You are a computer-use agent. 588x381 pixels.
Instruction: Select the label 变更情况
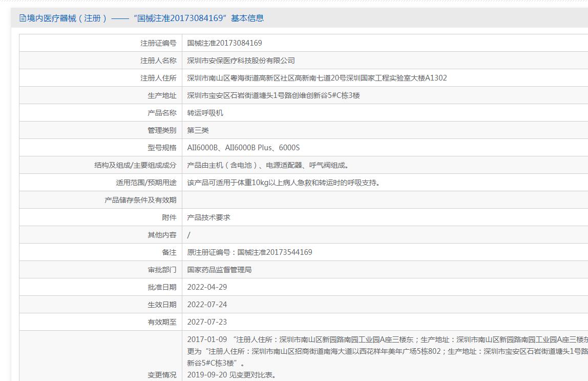pyautogui.click(x=162, y=375)
